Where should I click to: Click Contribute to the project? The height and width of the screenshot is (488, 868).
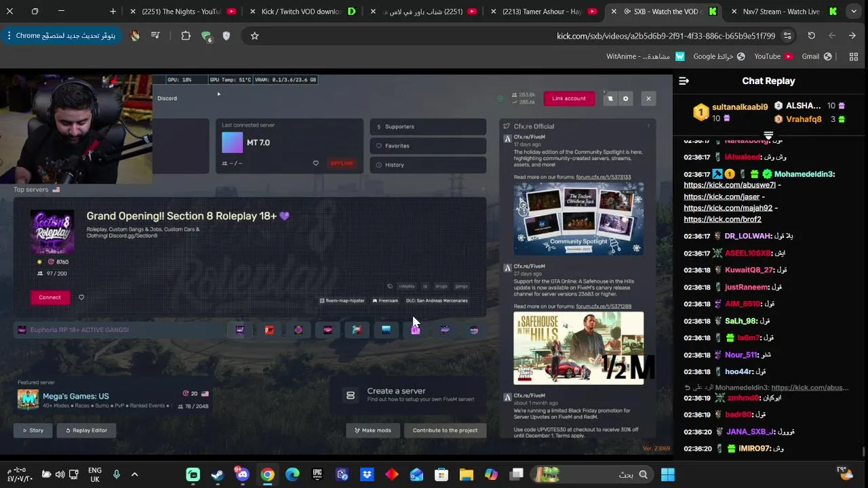[445, 430]
